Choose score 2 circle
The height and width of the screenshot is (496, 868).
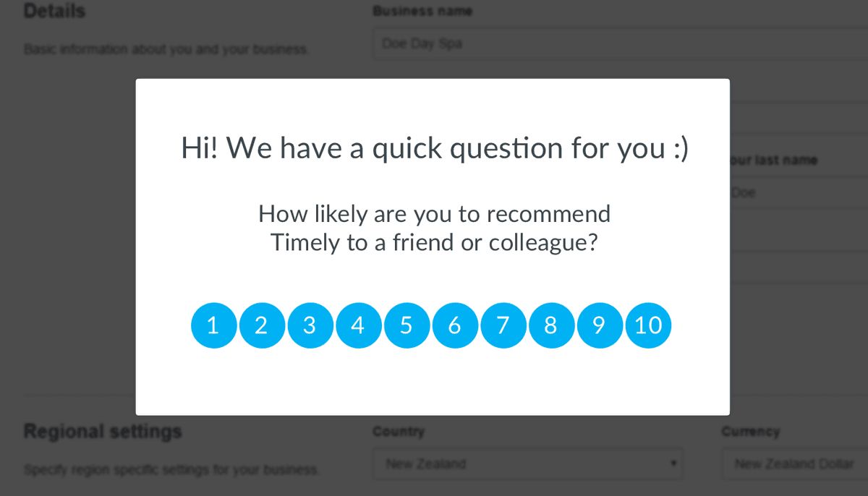click(x=263, y=325)
